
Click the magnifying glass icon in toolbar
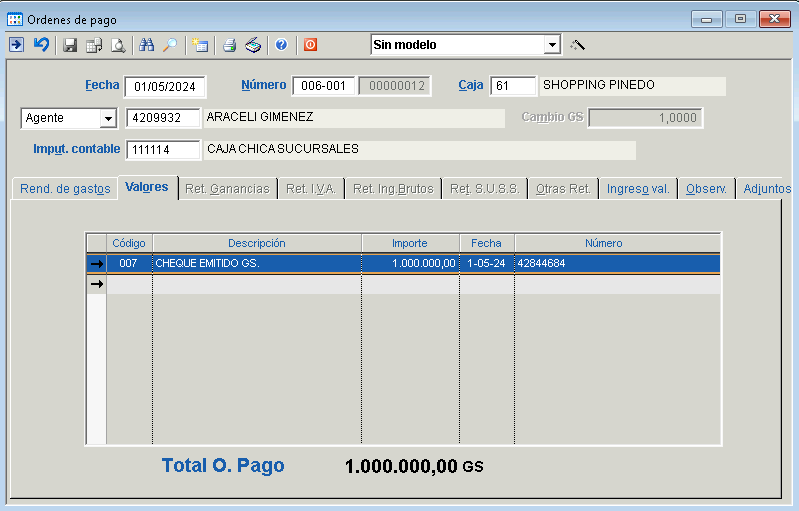(x=170, y=45)
